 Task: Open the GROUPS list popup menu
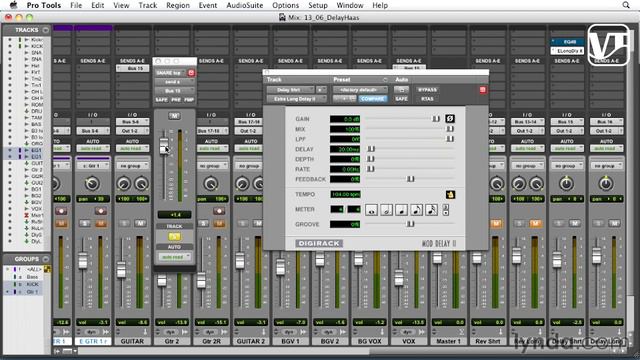click(46, 259)
